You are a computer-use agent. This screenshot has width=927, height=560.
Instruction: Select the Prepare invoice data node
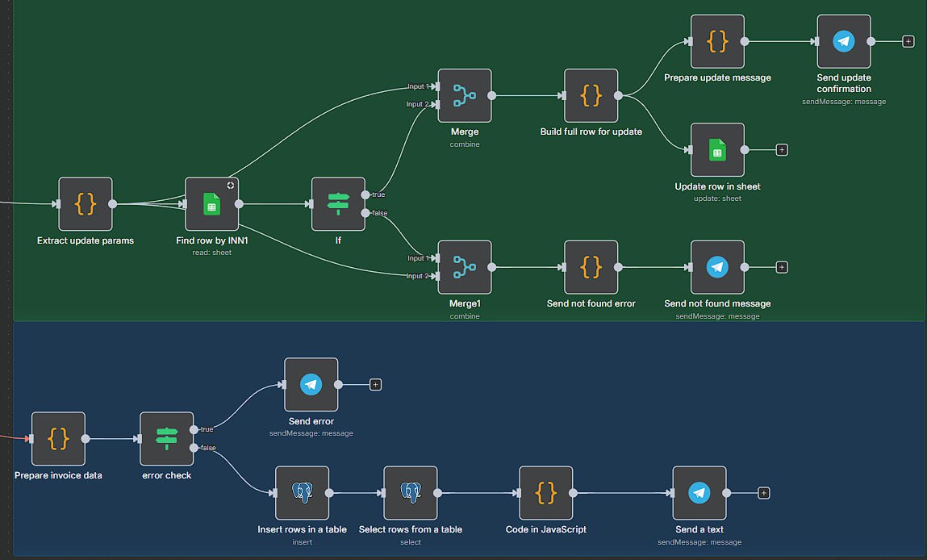click(x=58, y=439)
